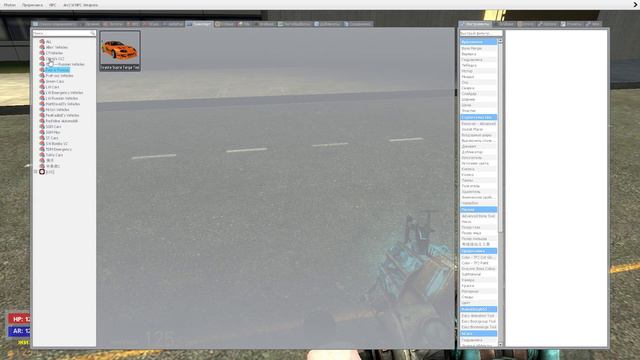
Task: Select the 'Материал' material tool
Action: pyautogui.click(x=478, y=291)
